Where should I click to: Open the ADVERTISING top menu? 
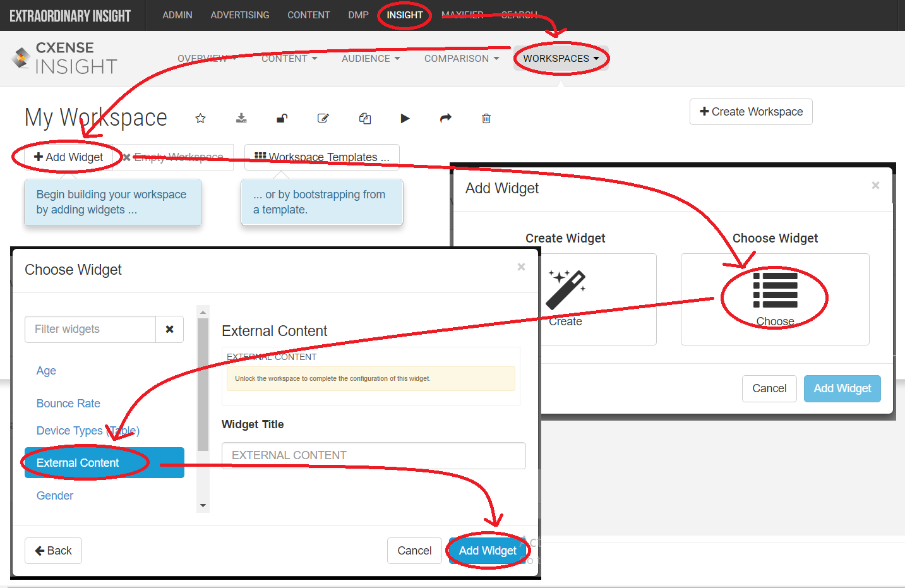(x=240, y=15)
